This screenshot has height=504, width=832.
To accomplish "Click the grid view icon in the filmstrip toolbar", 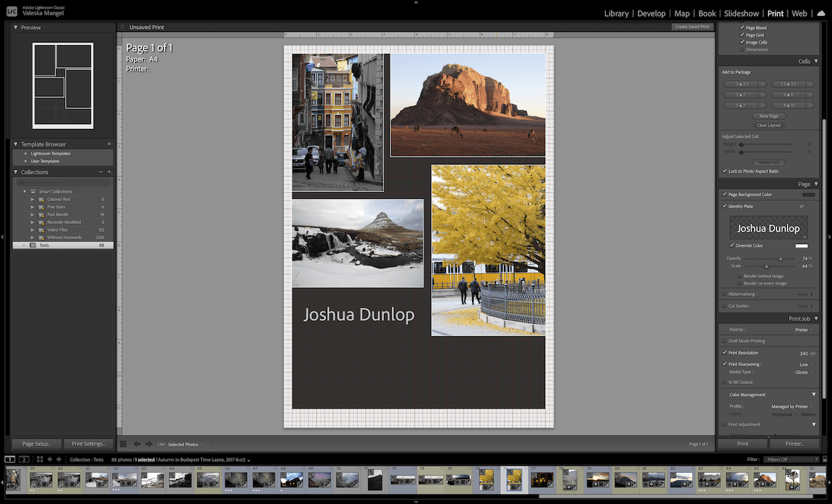I will tap(40, 459).
